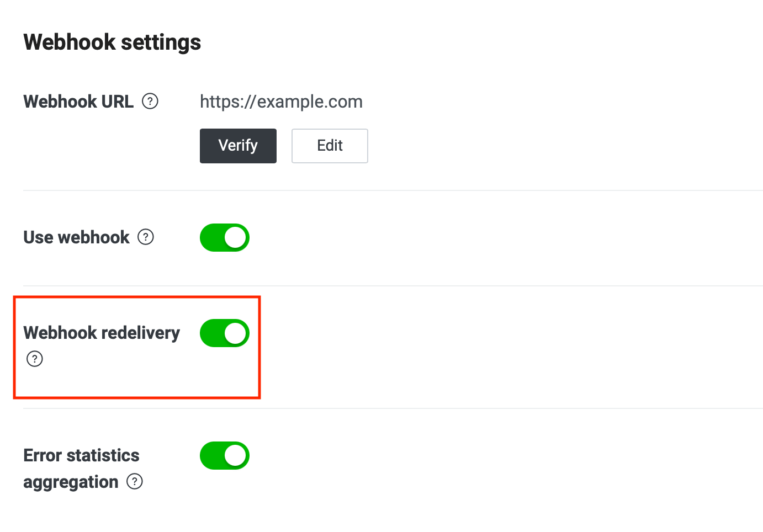763x532 pixels.
Task: Click white knob of Use webhook switch
Action: click(235, 238)
